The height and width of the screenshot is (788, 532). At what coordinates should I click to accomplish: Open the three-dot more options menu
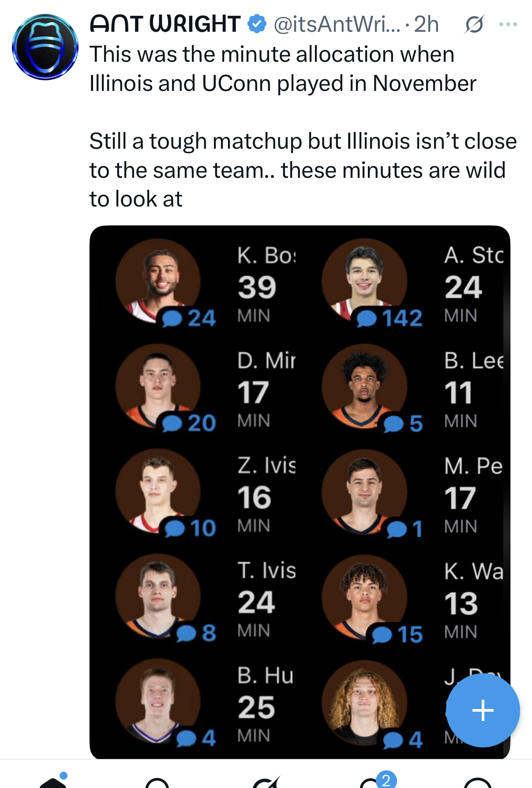508,24
